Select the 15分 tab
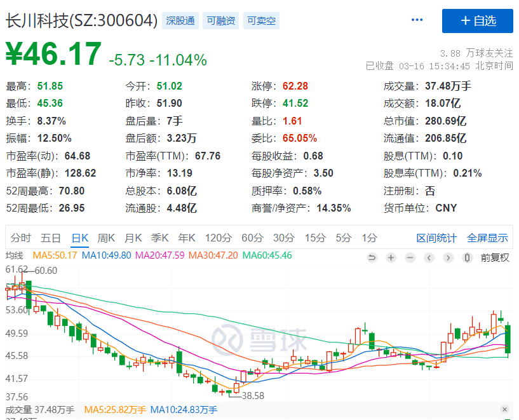This screenshot has height=420, width=519. (315, 238)
